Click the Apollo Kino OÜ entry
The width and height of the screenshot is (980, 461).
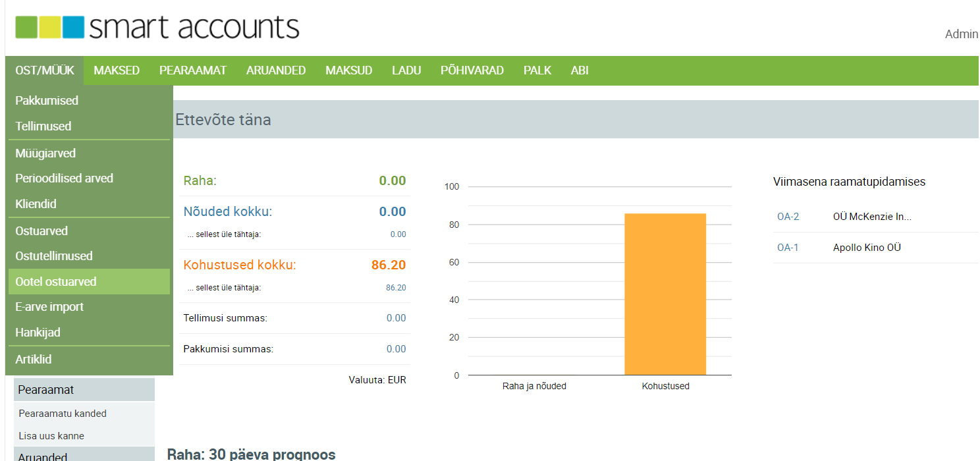click(867, 248)
